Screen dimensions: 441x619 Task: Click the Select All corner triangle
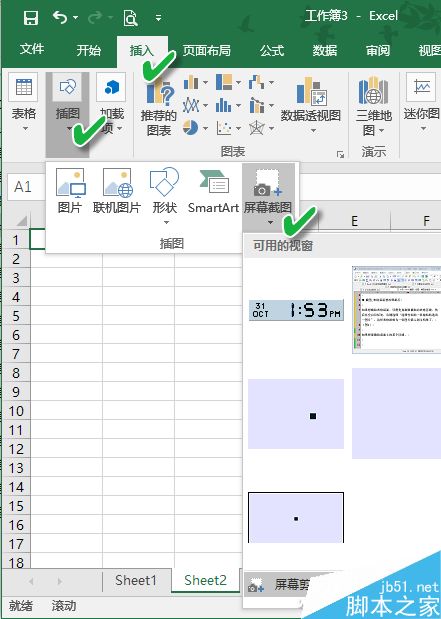pos(22,220)
